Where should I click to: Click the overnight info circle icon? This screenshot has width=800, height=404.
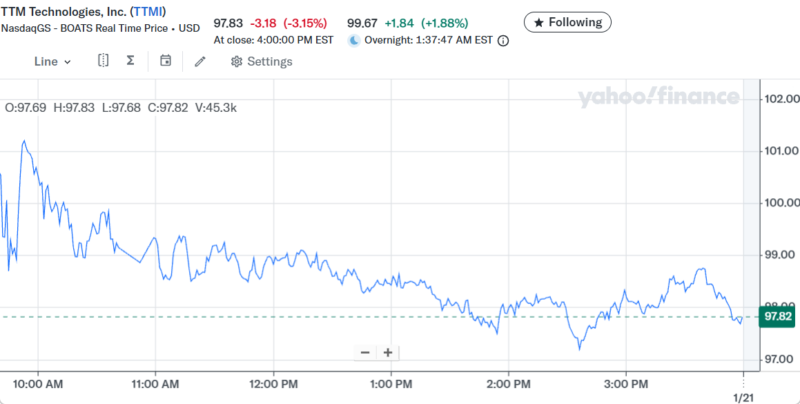tap(503, 41)
